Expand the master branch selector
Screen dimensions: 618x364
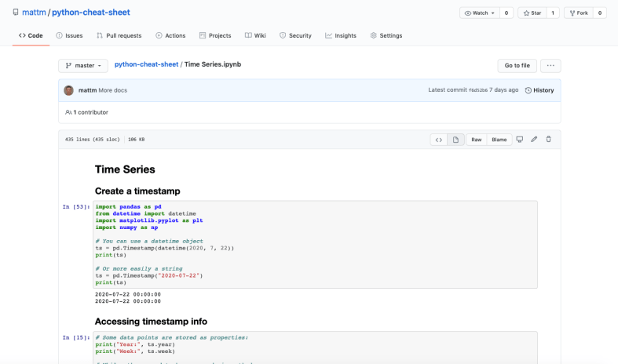click(83, 66)
